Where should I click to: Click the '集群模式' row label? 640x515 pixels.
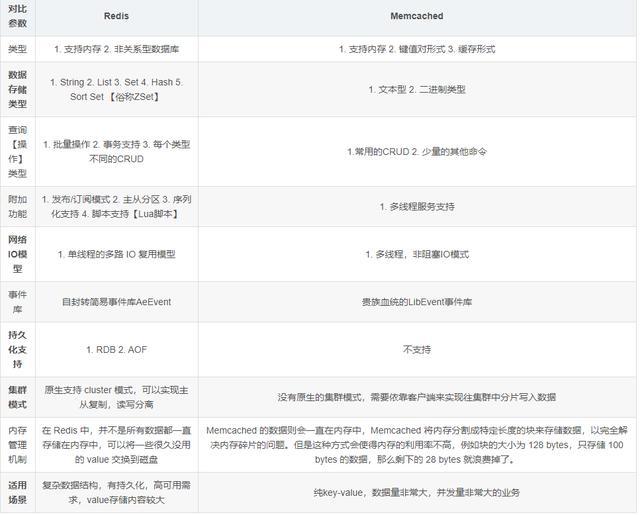pyautogui.click(x=18, y=397)
